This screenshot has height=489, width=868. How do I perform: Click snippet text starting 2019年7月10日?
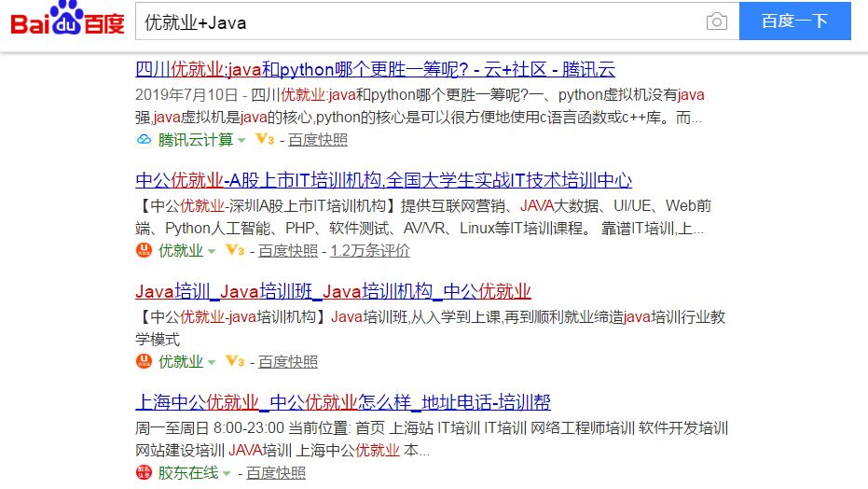click(x=419, y=105)
